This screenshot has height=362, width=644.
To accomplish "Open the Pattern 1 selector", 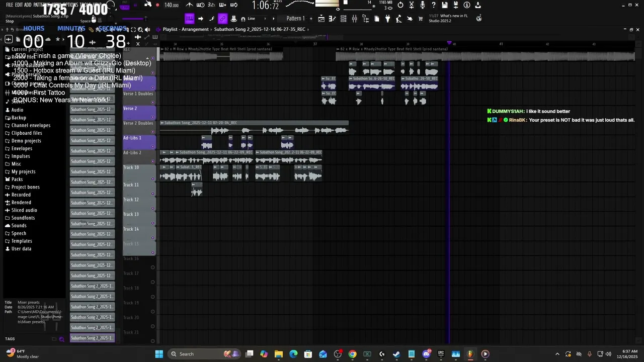I will click(295, 19).
